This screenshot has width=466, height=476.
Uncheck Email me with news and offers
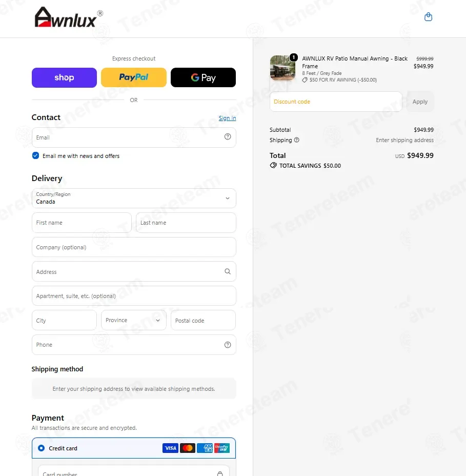point(35,155)
